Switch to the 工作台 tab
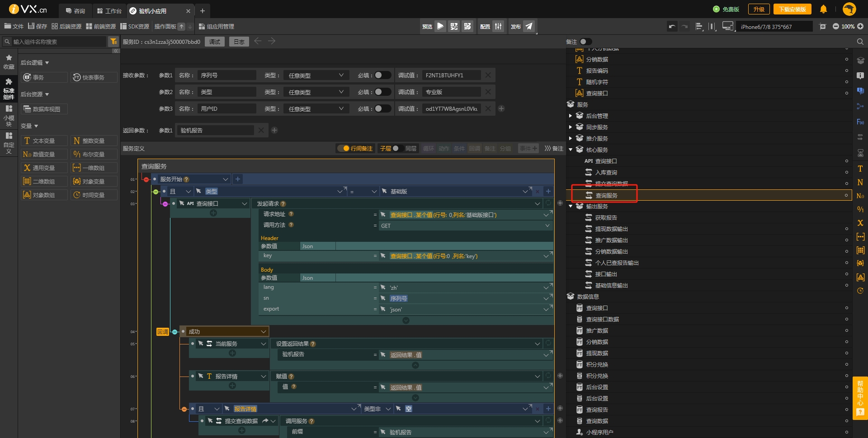 tap(109, 10)
